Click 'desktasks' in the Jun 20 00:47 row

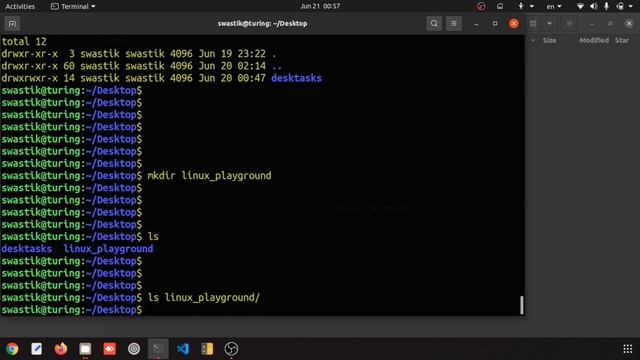296,78
